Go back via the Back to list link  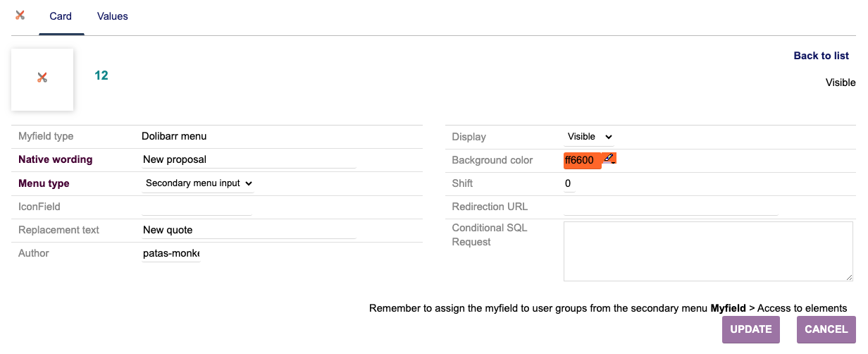point(821,56)
